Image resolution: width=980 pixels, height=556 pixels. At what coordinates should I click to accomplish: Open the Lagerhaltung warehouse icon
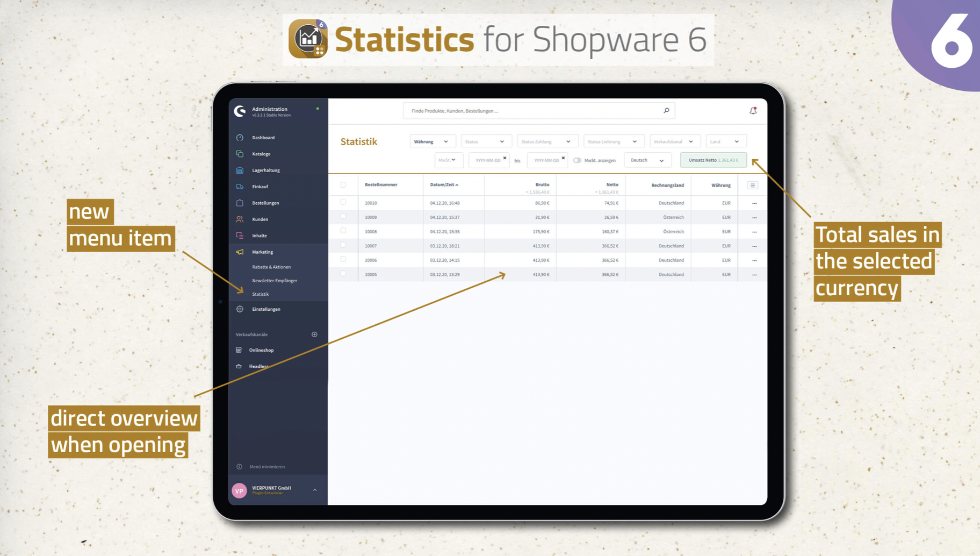240,170
